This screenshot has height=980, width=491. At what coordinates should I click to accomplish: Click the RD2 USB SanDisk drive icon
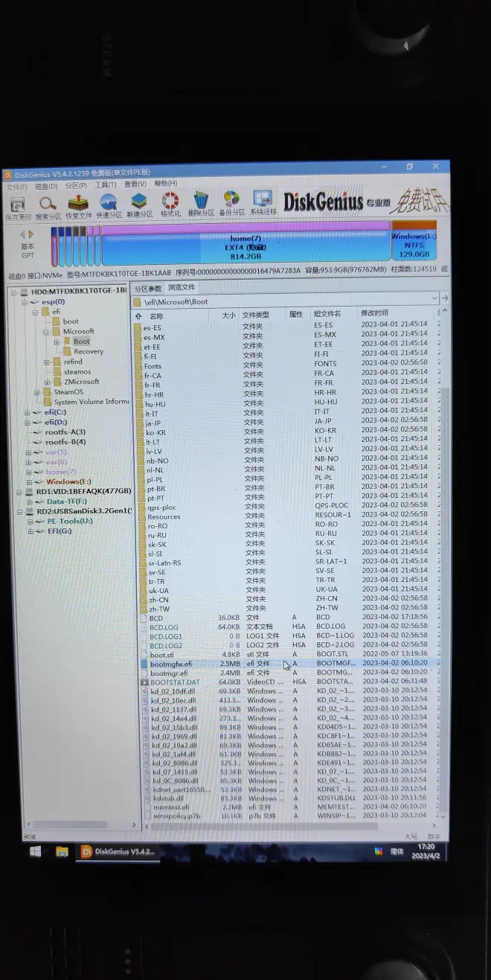click(x=29, y=511)
